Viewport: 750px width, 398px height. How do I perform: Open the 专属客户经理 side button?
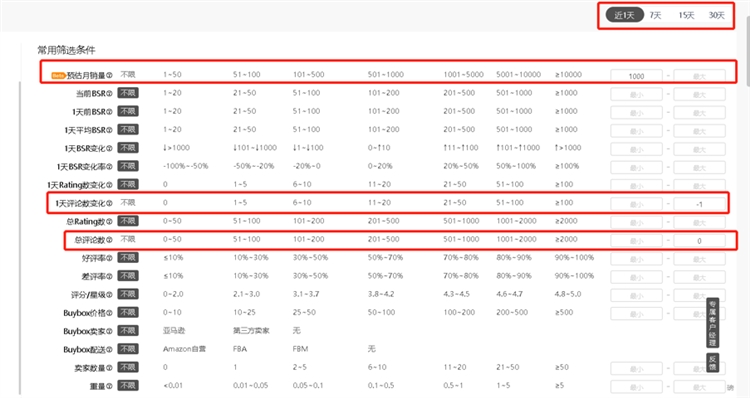[x=713, y=323]
